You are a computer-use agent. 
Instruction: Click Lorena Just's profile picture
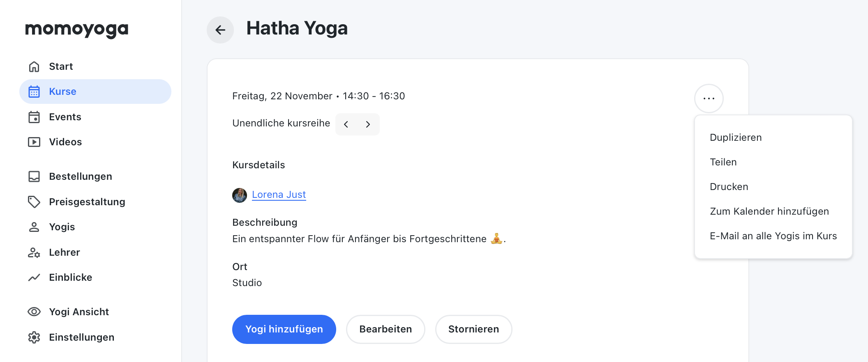(240, 195)
